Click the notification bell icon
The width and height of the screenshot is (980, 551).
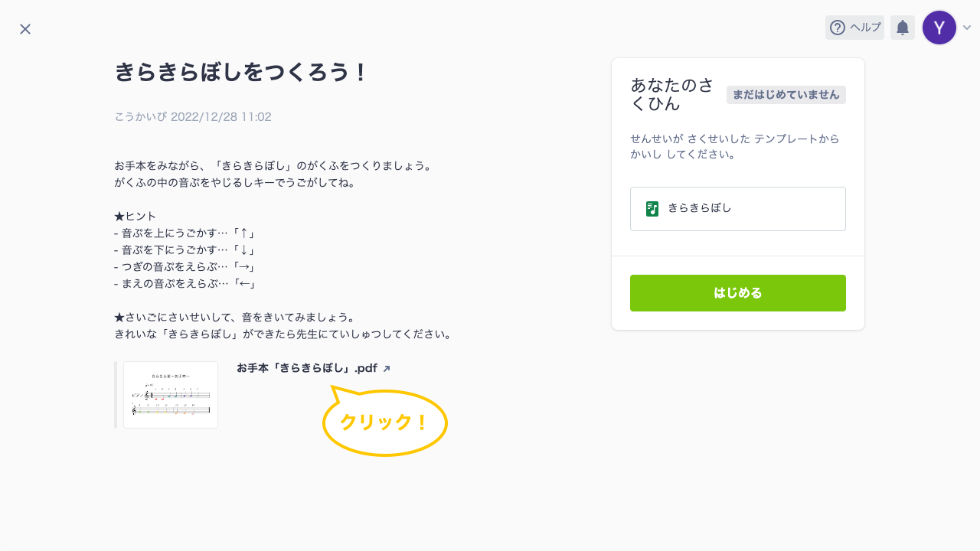tap(902, 28)
